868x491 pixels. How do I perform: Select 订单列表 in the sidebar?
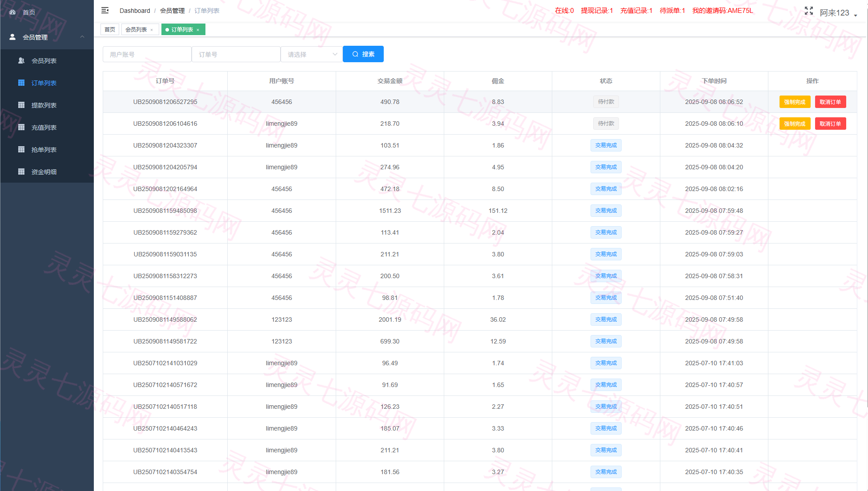tap(47, 83)
